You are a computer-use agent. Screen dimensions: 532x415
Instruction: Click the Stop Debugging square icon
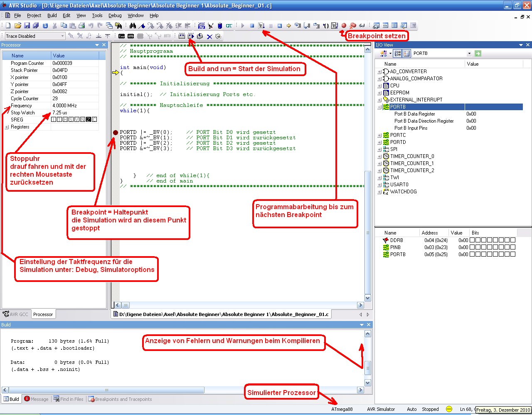click(x=252, y=26)
